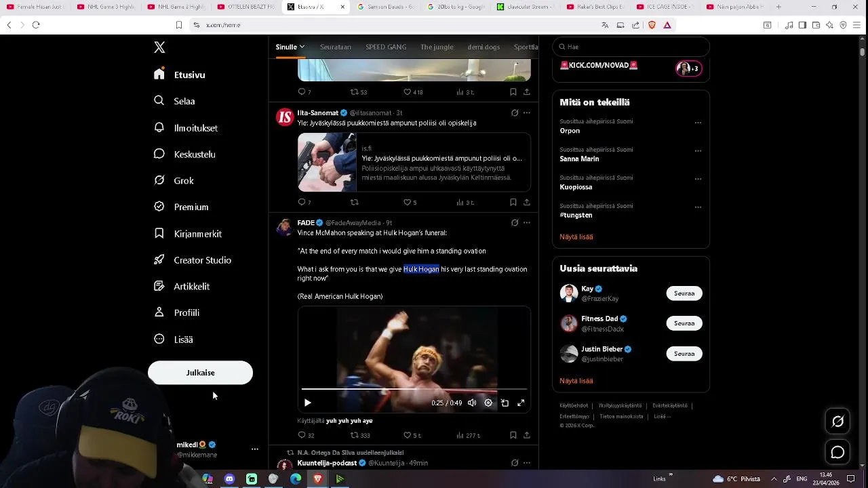Bookmark the FADE post
Image resolution: width=868 pixels, height=488 pixels.
(x=513, y=435)
